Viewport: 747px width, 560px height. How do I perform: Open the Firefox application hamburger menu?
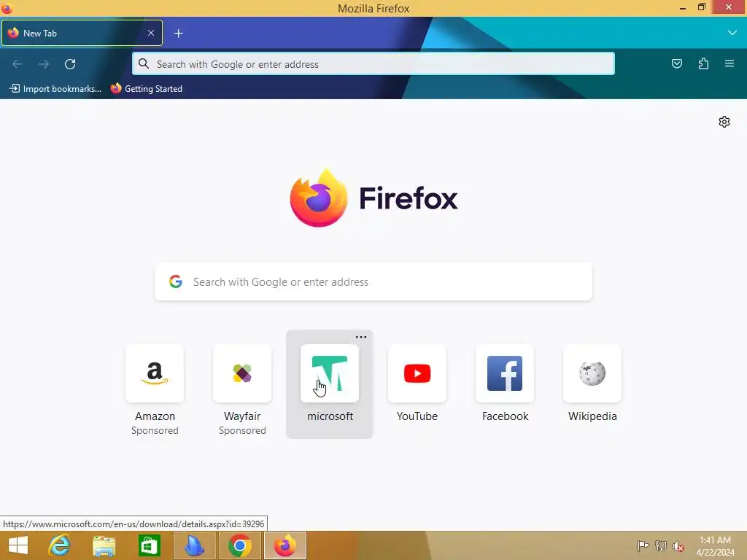tap(729, 63)
